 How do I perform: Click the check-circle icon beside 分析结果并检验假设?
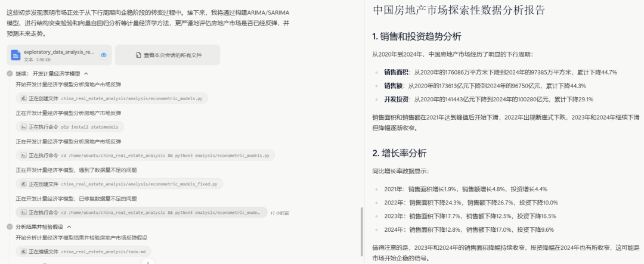coord(10,226)
